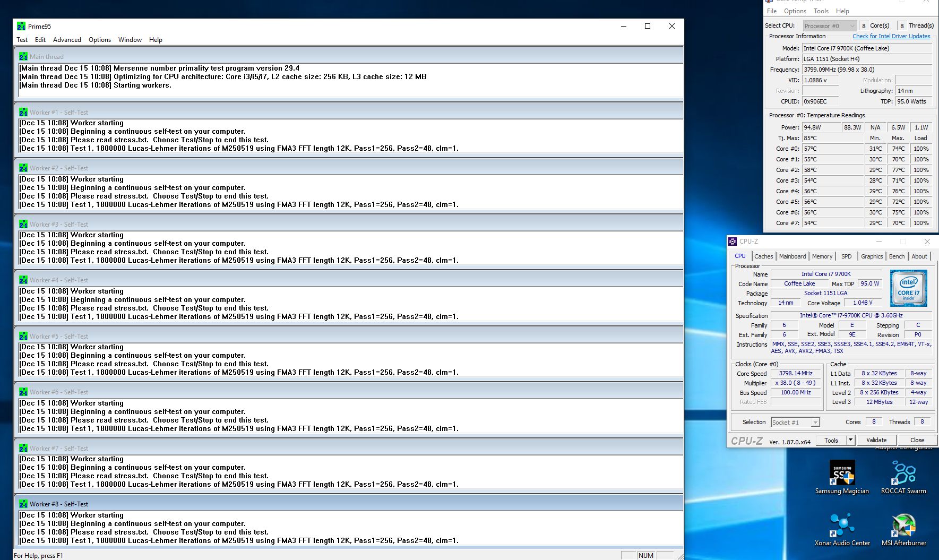
Task: Select the MSI Afterburner desktop icon
Action: point(903,529)
